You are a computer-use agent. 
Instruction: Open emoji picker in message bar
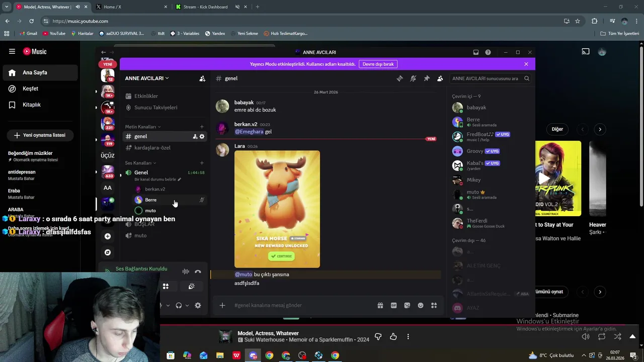click(421, 305)
